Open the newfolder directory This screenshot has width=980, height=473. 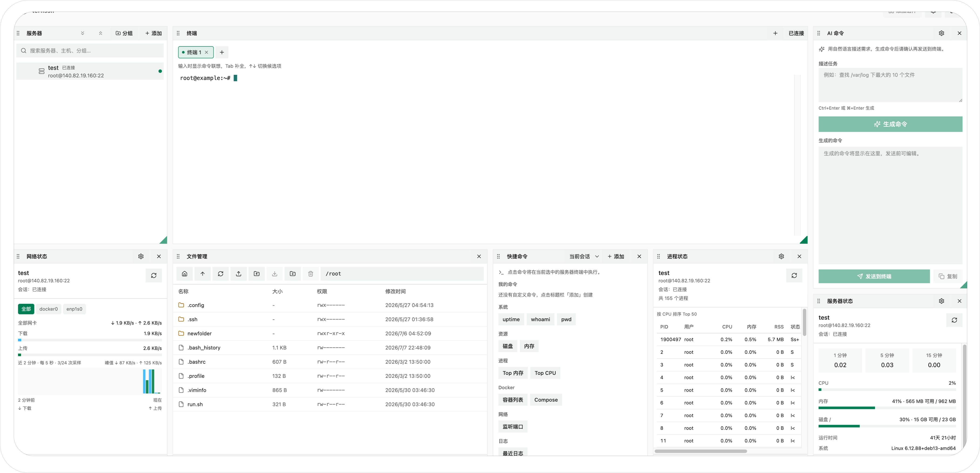(x=330, y=333)
